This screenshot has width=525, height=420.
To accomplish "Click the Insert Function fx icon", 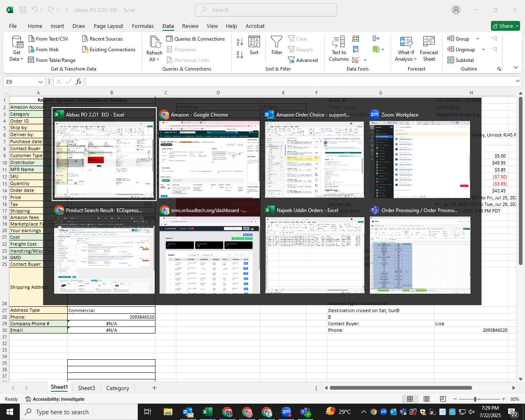I will [79, 82].
